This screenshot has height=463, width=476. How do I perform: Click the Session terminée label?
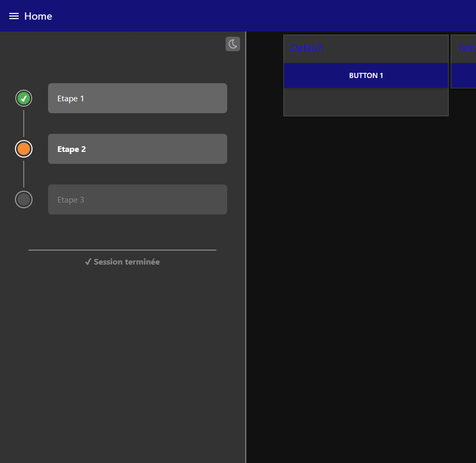pyautogui.click(x=126, y=261)
